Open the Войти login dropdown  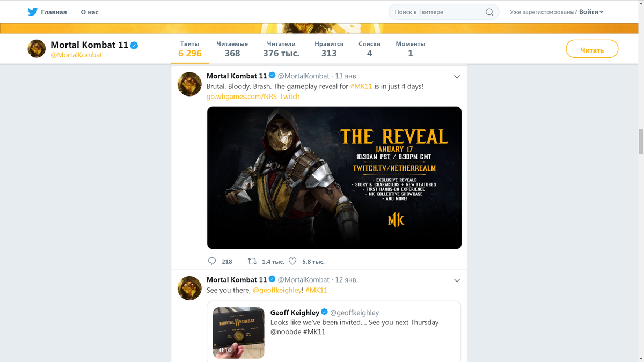591,12
